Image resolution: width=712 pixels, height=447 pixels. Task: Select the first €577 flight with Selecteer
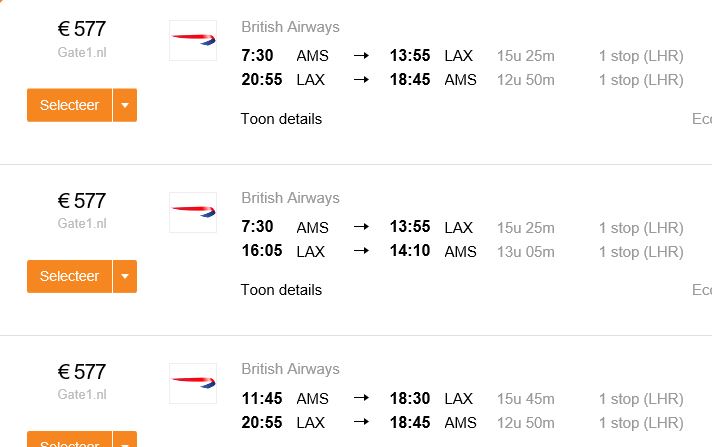pos(69,105)
